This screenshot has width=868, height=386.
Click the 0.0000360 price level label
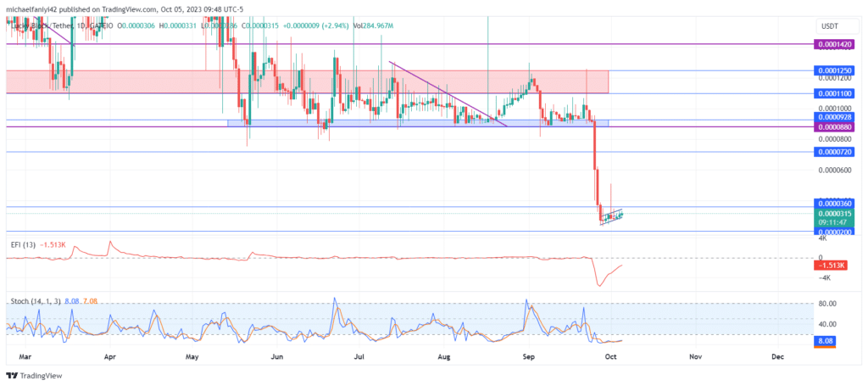[x=835, y=204]
